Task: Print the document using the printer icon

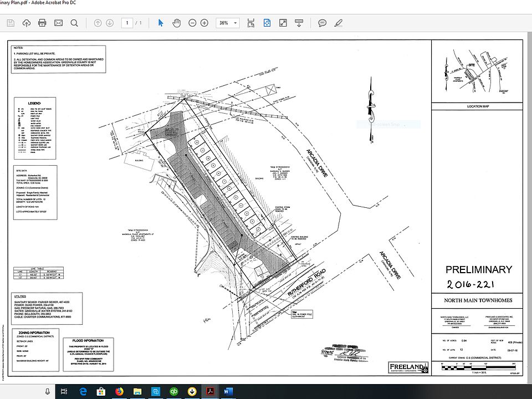Action: [x=42, y=23]
